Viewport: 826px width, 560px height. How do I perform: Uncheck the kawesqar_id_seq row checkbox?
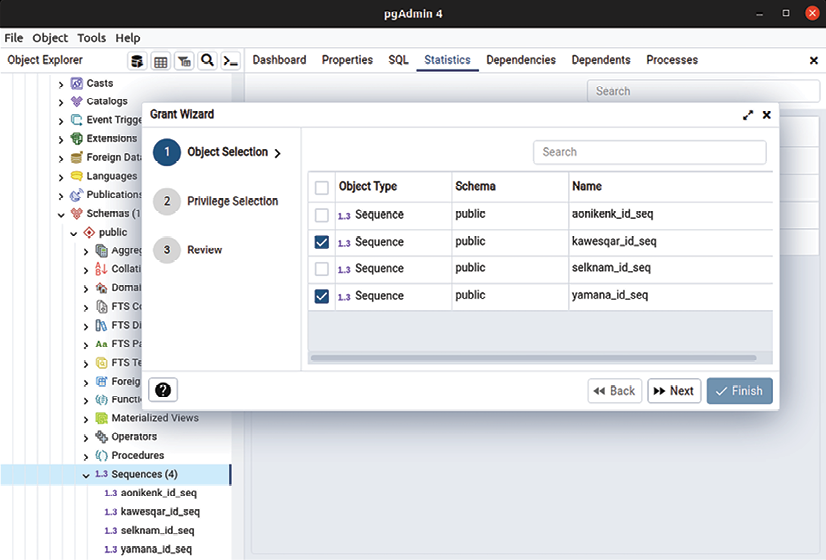321,242
